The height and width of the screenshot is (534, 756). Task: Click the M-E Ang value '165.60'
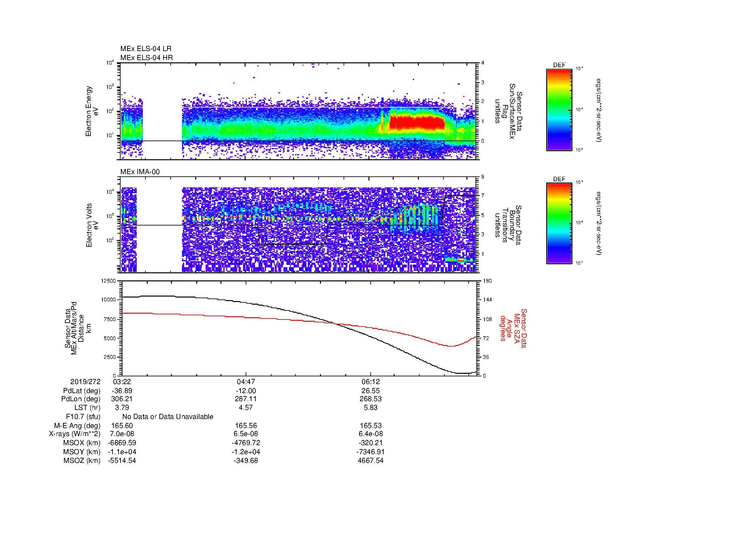point(122,426)
